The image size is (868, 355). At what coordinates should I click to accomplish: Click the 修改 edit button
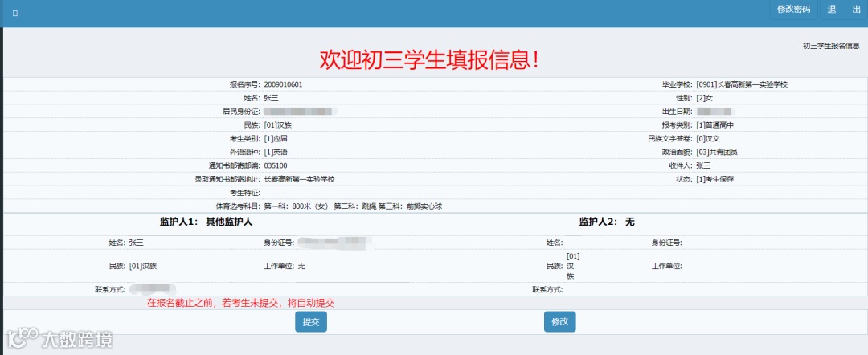559,322
